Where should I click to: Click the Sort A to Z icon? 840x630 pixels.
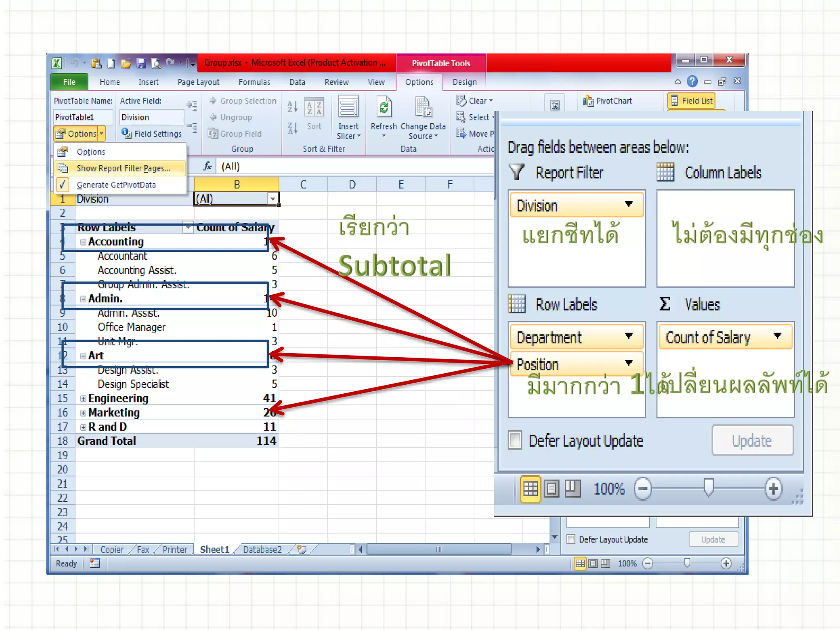292,107
